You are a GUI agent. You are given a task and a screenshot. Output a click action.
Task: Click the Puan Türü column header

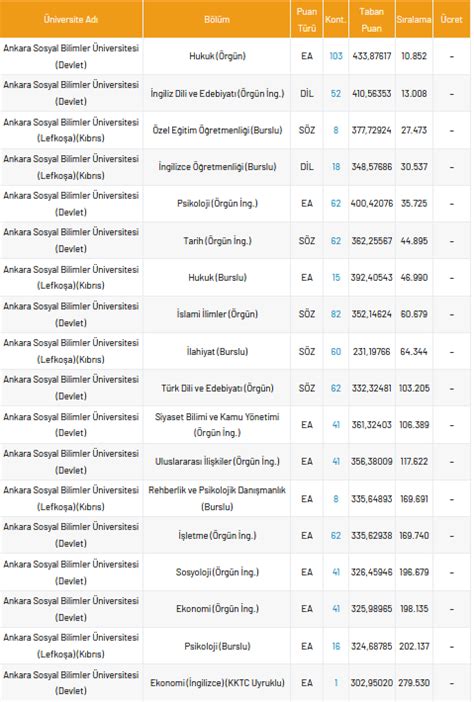click(x=307, y=19)
